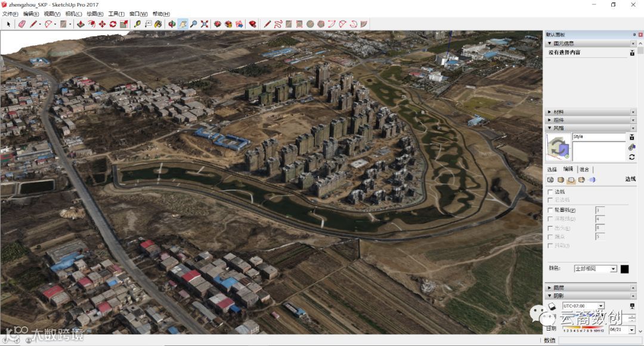This screenshot has width=644, height=346.
Task: Collapse the 图元信息 panel
Action: (550, 43)
